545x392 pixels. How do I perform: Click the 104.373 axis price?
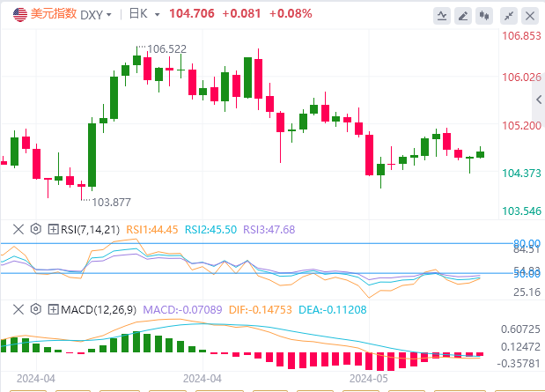522,173
